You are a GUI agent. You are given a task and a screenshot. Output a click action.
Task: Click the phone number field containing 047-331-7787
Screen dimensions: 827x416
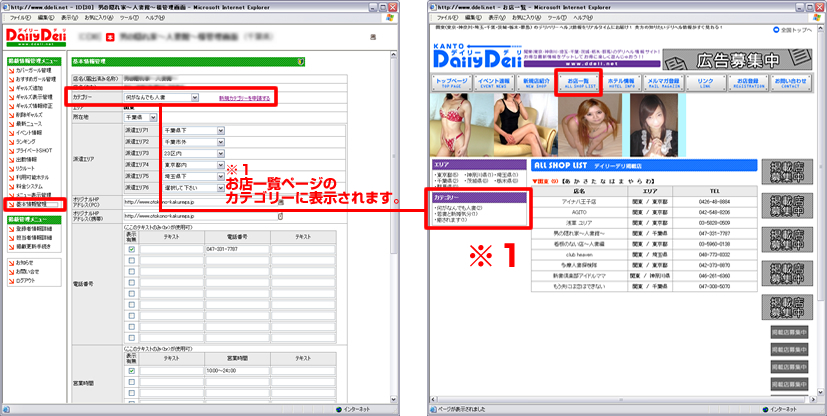237,249
